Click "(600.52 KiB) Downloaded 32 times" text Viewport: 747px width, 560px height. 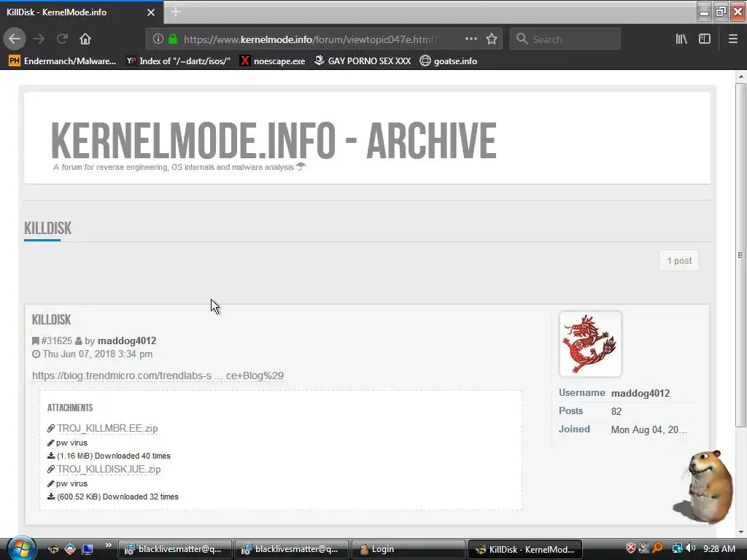pyautogui.click(x=117, y=497)
